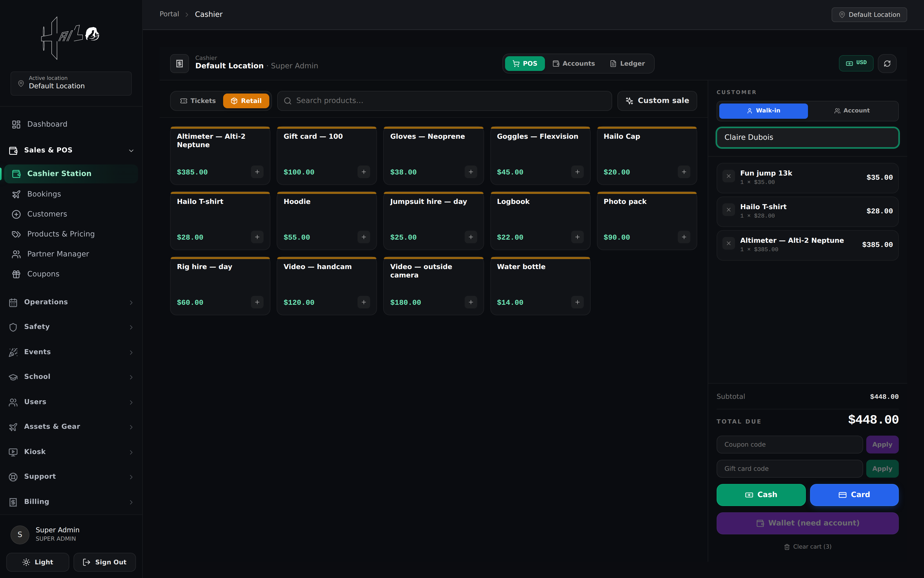Expand the Support section
The image size is (924, 578).
pyautogui.click(x=71, y=477)
